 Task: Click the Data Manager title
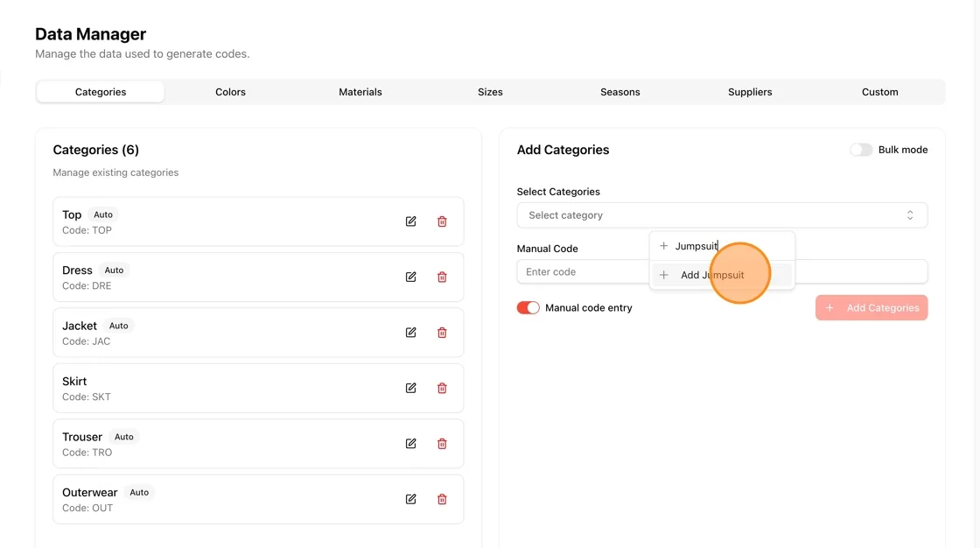91,34
